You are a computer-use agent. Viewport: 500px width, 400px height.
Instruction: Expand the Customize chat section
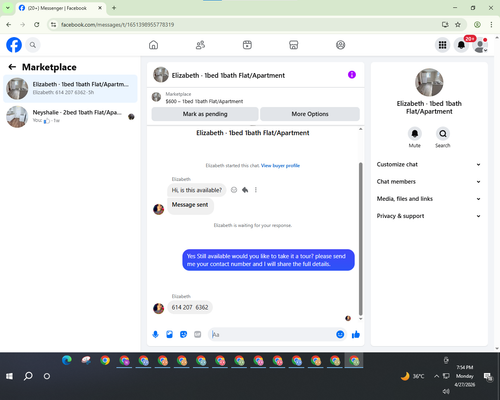click(x=429, y=164)
